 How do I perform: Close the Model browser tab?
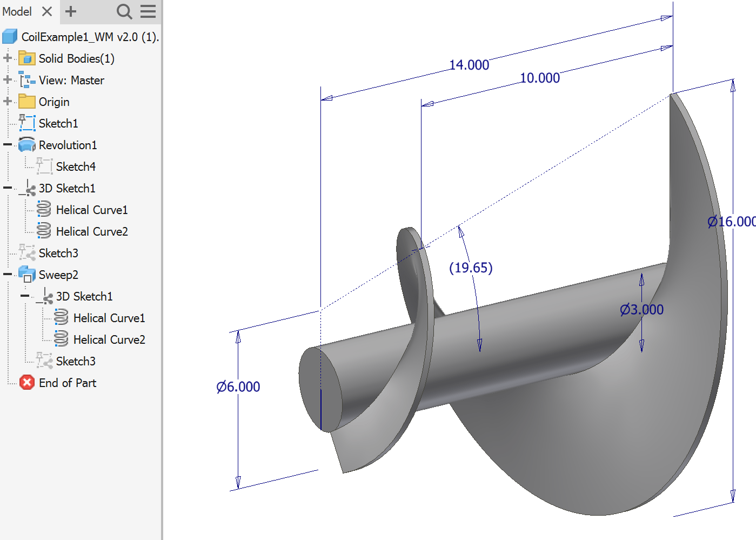tap(46, 11)
